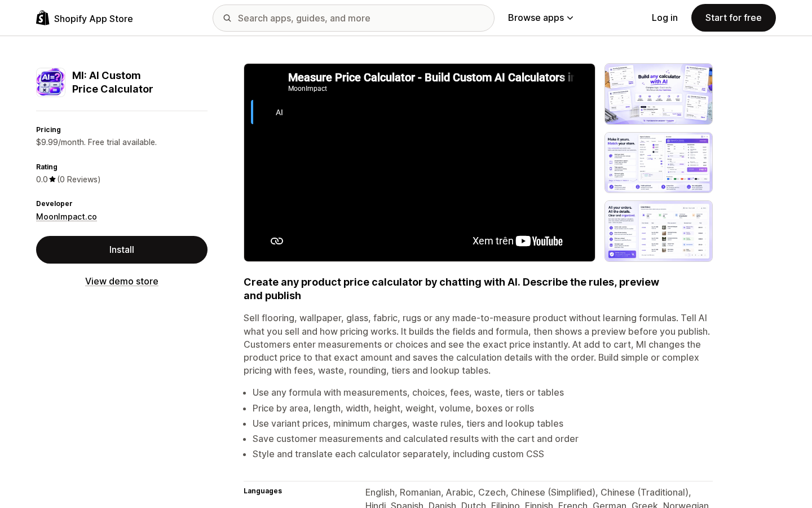Click the 'AI' chapter label in video
The width and height of the screenshot is (812, 508).
point(279,112)
